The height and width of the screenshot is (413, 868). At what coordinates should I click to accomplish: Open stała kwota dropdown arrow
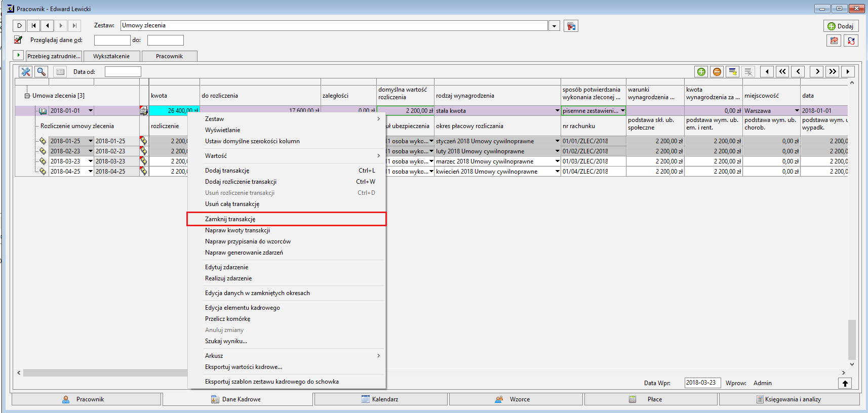pyautogui.click(x=558, y=111)
